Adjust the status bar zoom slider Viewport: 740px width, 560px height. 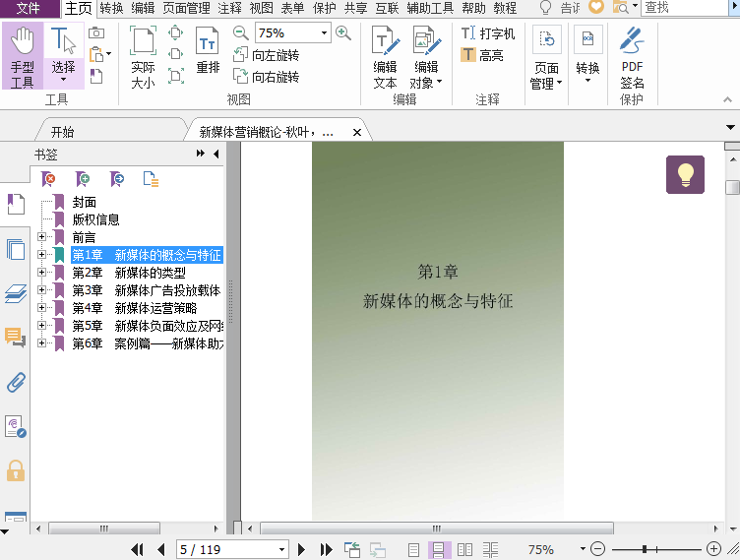(646, 549)
